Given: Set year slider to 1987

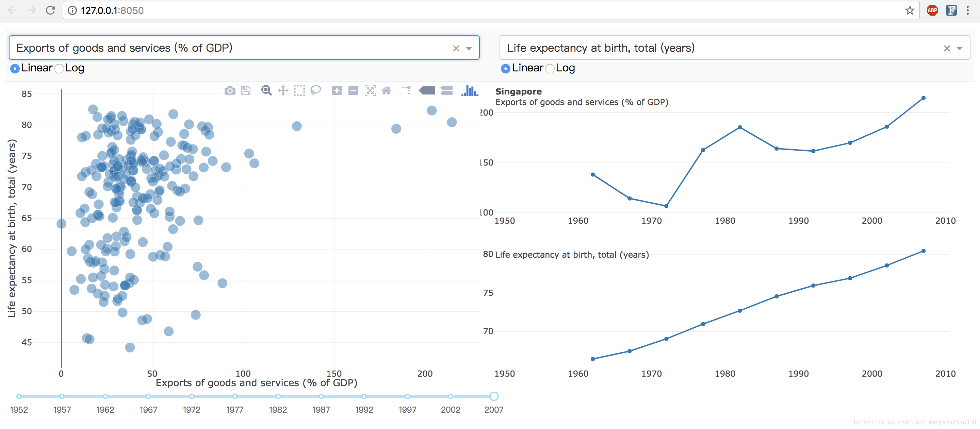Looking at the screenshot, I should coord(321,396).
